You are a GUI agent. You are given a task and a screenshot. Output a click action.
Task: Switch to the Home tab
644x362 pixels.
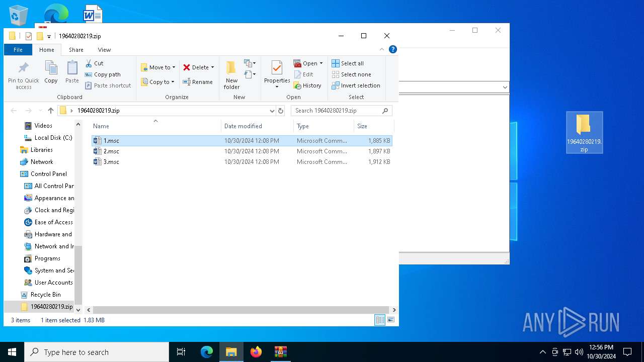pyautogui.click(x=47, y=50)
